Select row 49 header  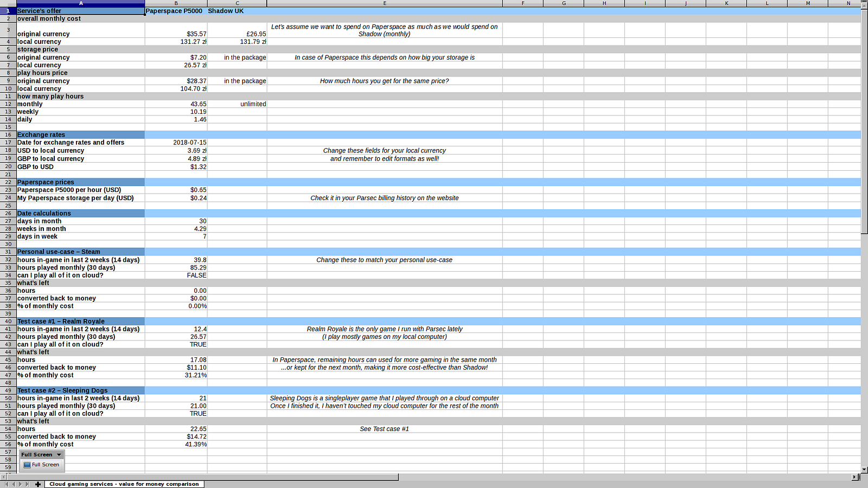[8, 390]
